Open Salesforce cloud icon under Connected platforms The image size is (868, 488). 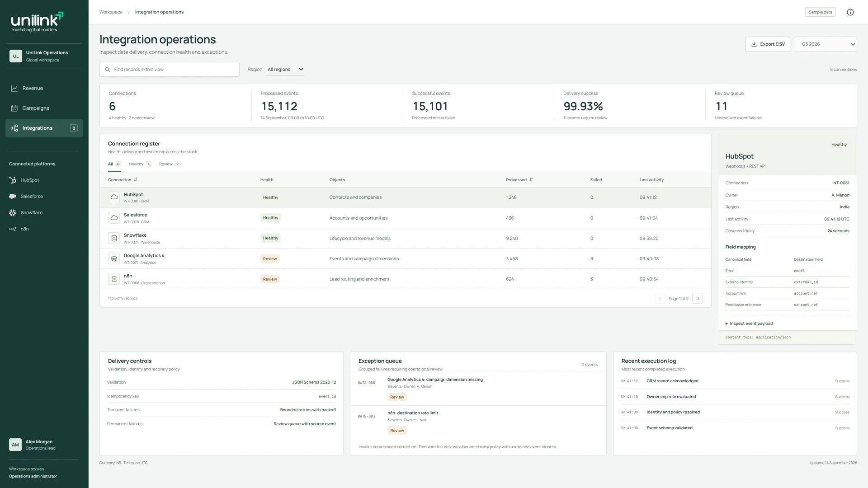pyautogui.click(x=13, y=196)
